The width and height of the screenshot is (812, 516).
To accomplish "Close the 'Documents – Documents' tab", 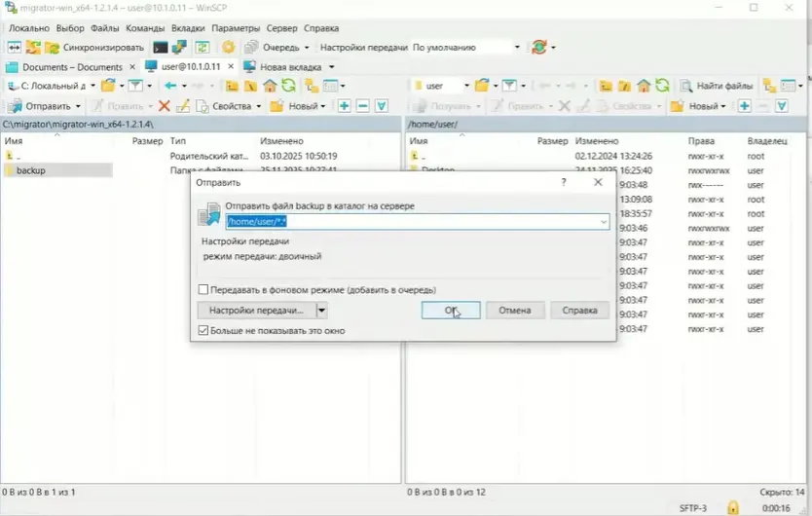I will coord(132,67).
